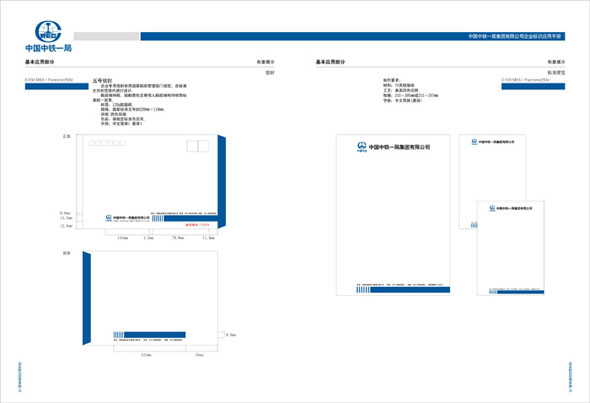Click the China Railway First Group logo emblem
The width and height of the screenshot is (590, 403).
tap(48, 31)
